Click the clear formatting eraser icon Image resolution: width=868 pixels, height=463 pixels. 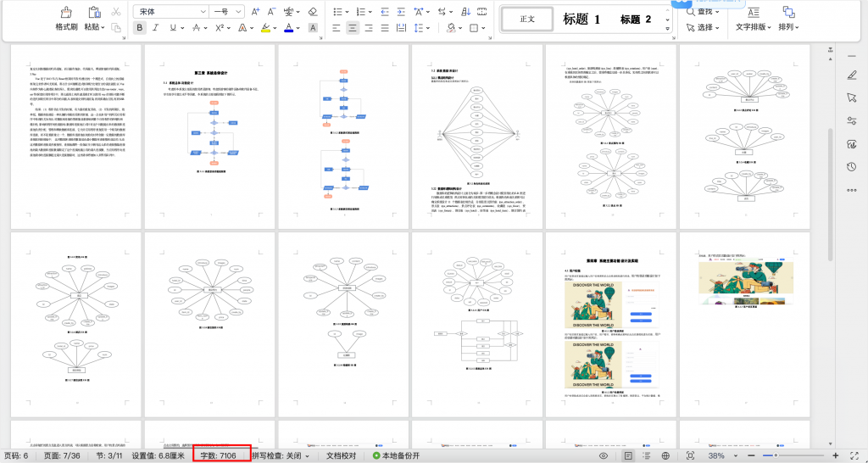313,12
